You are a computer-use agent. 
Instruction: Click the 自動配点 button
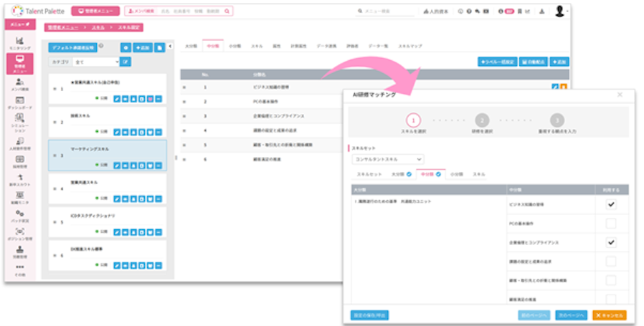tap(533, 62)
